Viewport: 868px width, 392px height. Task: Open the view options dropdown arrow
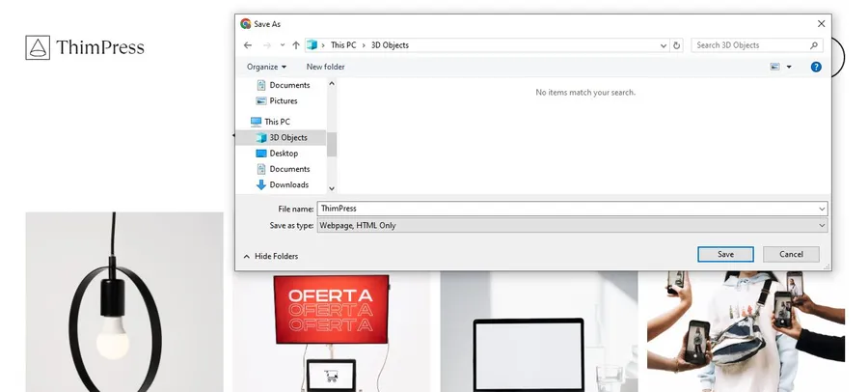tap(789, 67)
